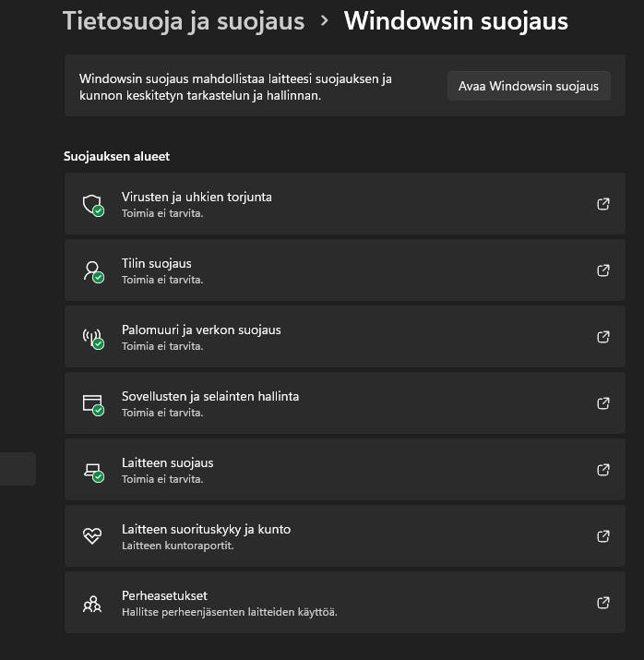The width and height of the screenshot is (644, 660).
Task: Click the breadcrumb chevron separator
Action: (x=324, y=21)
